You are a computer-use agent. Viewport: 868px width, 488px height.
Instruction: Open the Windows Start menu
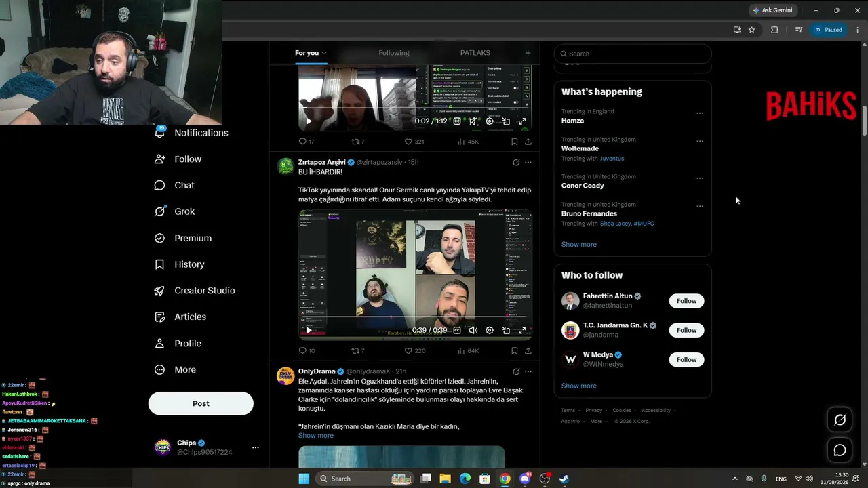coord(304,479)
